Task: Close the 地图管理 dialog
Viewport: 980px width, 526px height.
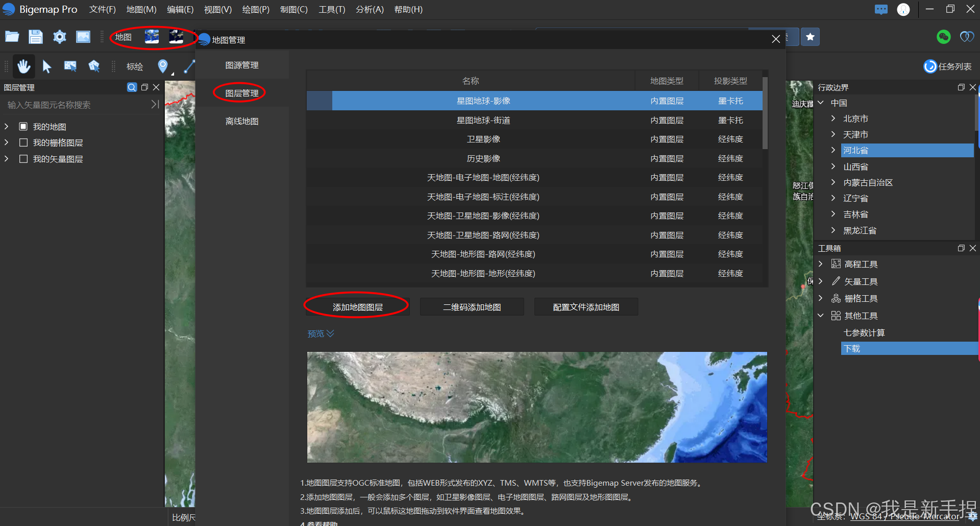Action: 776,39
